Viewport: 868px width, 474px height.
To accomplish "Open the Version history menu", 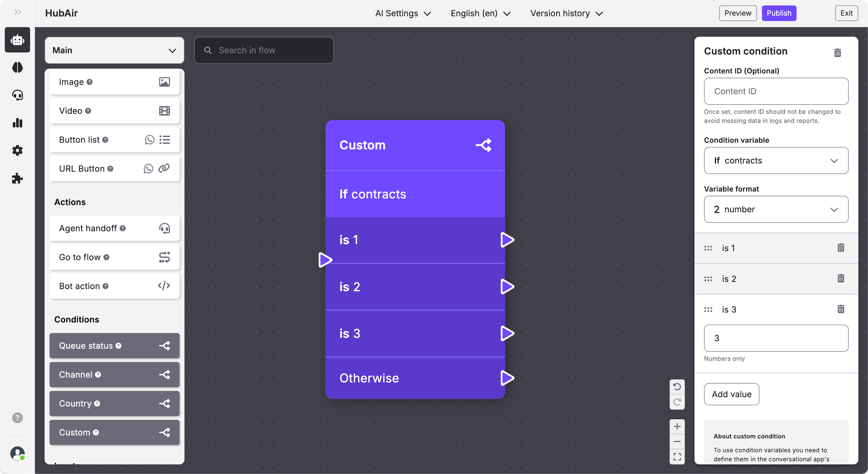I will tap(566, 13).
